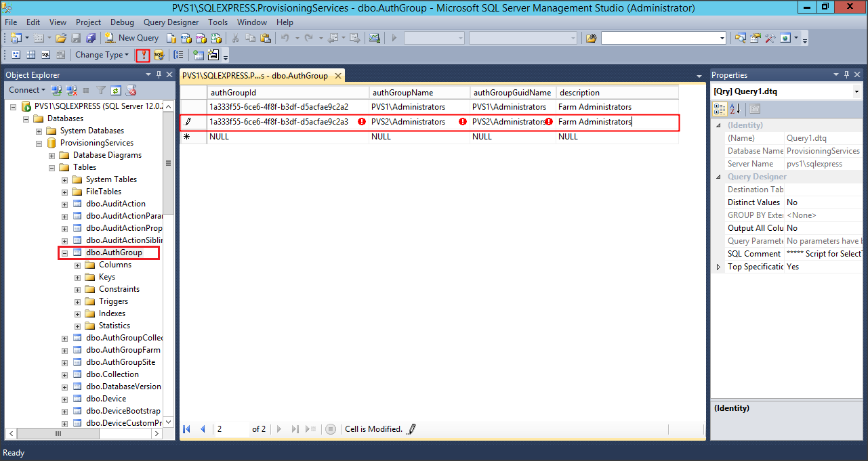Click the Categorized view icon in Properties
This screenshot has width=868, height=461.
tap(720, 109)
